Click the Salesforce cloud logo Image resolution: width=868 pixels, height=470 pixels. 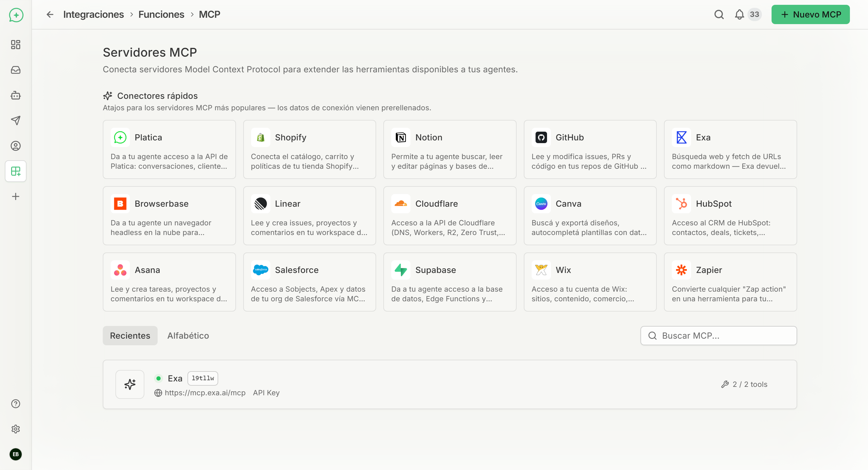[x=260, y=270]
